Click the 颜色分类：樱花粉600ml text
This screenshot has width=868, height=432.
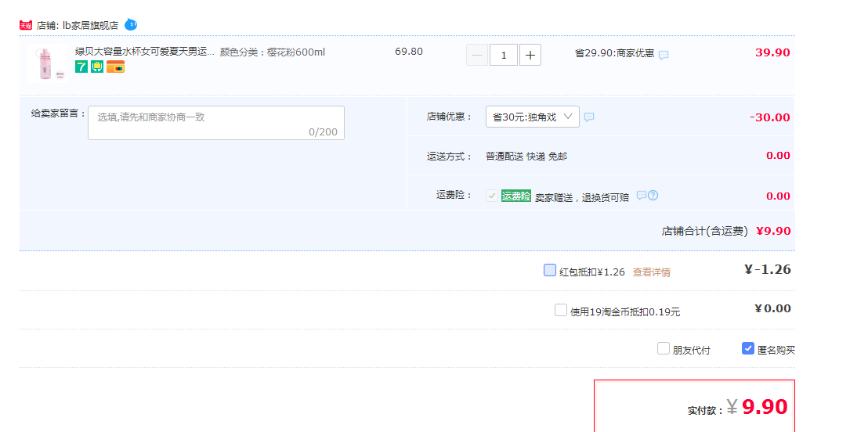(273, 52)
